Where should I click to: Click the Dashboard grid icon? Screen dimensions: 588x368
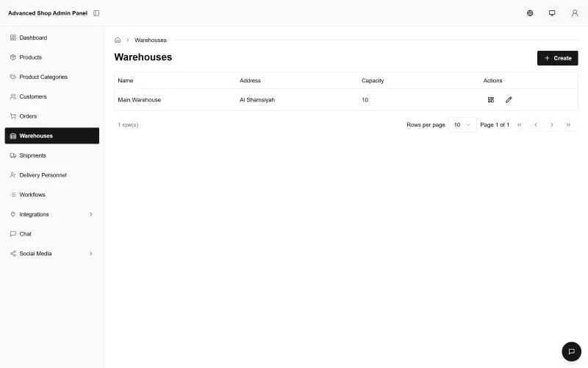point(13,38)
